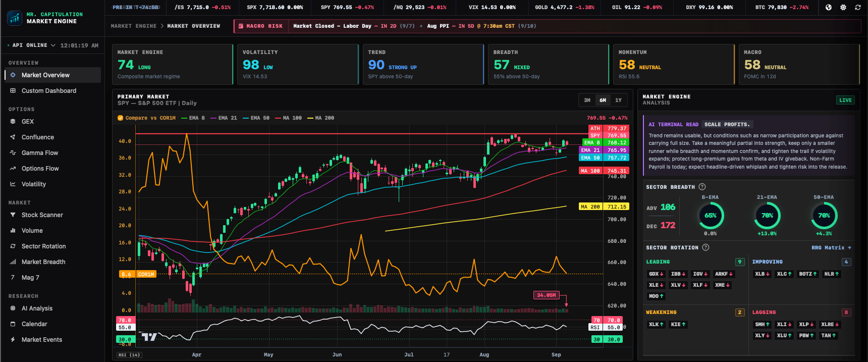Click Options Flow trend icon
Image resolution: width=868 pixels, height=362 pixels.
pos(13,168)
